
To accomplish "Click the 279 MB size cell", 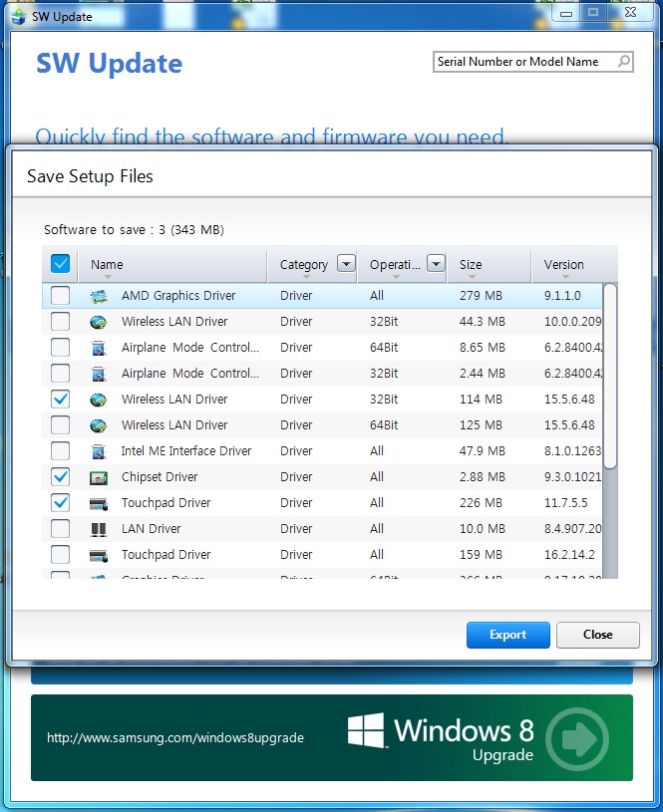I will pos(481,296).
